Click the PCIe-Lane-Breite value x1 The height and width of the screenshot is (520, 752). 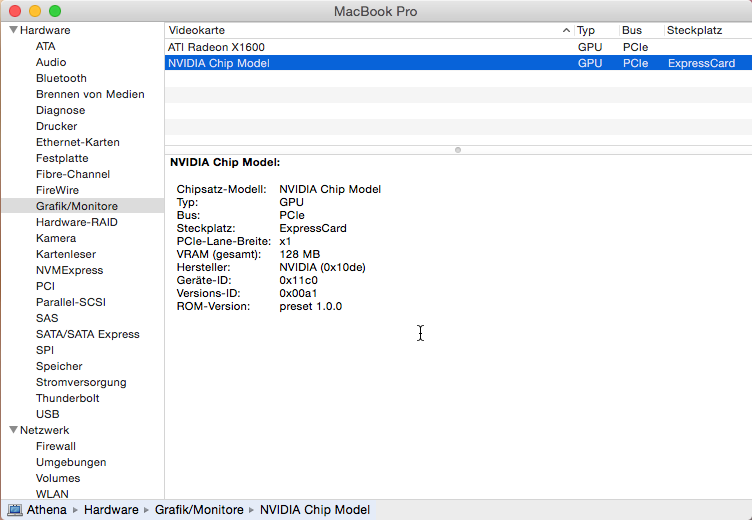point(285,241)
